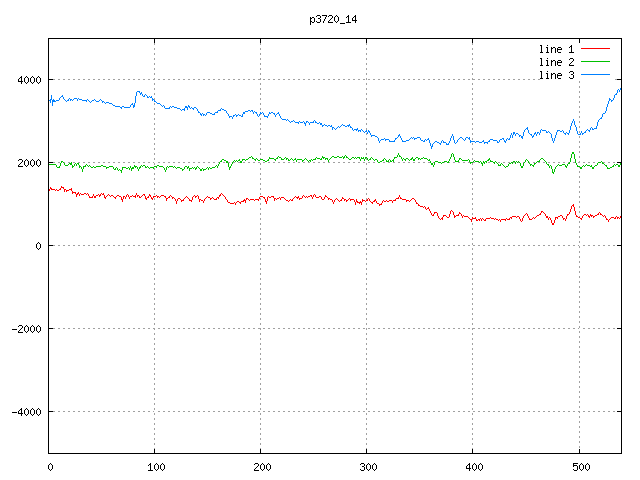Select the 'line 3' legend label
Image resolution: width=640 pixels, height=480 pixels.
[557, 76]
